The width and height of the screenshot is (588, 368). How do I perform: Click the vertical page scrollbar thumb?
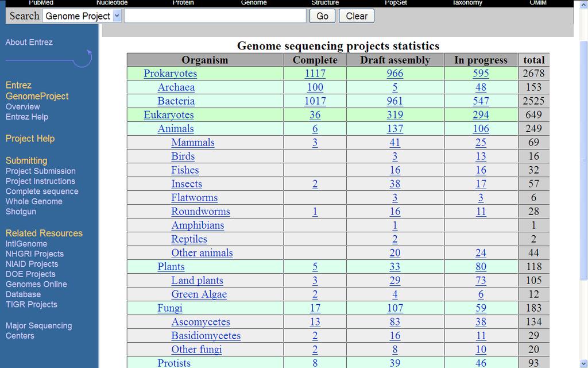point(583,160)
